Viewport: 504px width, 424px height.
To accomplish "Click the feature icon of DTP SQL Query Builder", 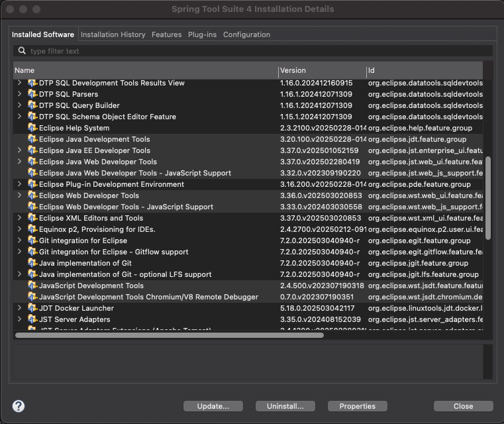I will tap(32, 105).
